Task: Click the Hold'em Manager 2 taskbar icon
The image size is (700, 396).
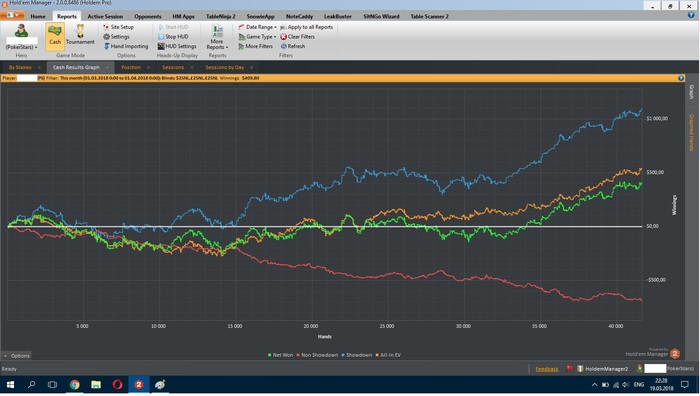Action: [139, 384]
